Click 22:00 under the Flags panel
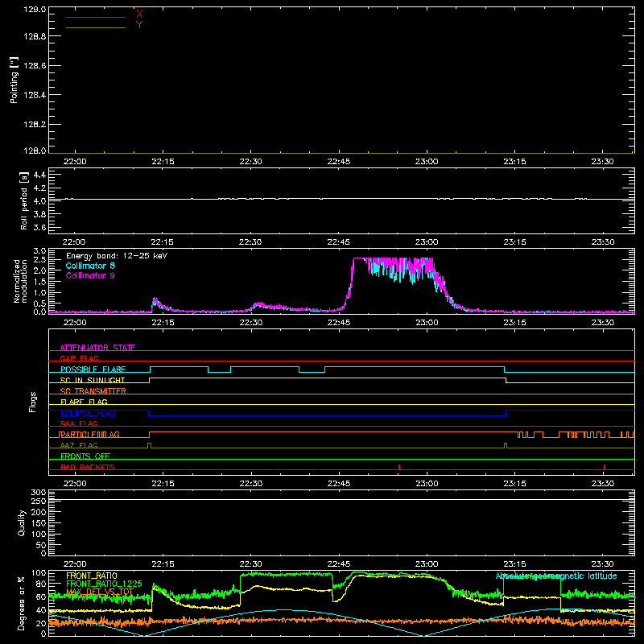This screenshot has width=644, height=644. click(x=75, y=484)
